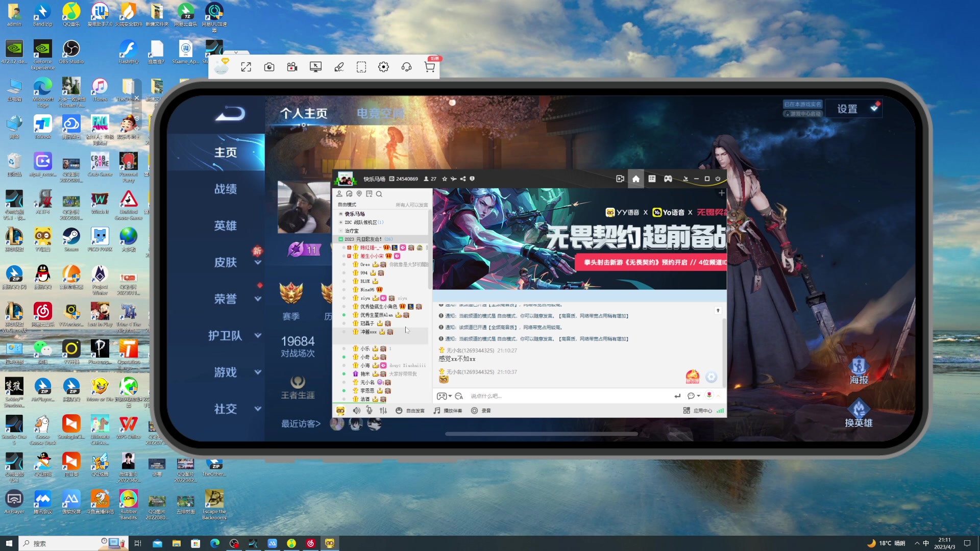Mute the speaker in YY bottom bar

(356, 411)
